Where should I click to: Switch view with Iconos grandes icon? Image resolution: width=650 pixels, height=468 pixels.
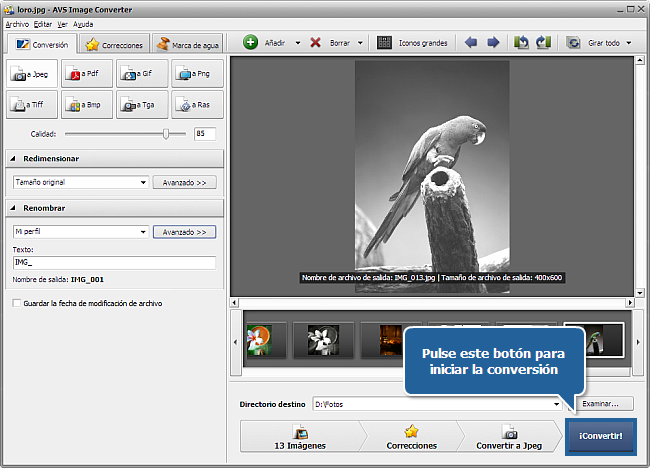point(384,43)
